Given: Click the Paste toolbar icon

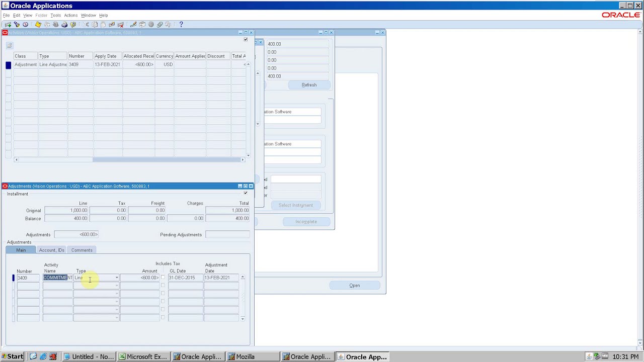Looking at the screenshot, I should click(x=103, y=24).
